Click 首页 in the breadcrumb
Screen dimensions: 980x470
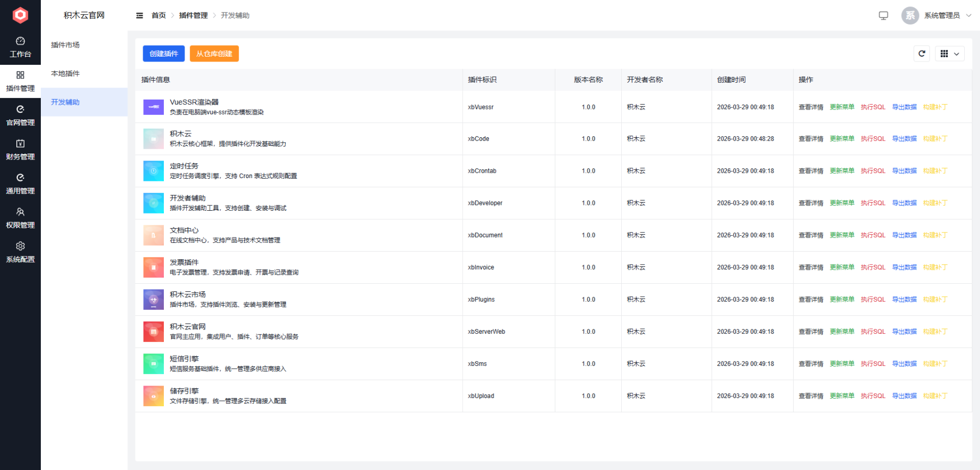(158, 15)
